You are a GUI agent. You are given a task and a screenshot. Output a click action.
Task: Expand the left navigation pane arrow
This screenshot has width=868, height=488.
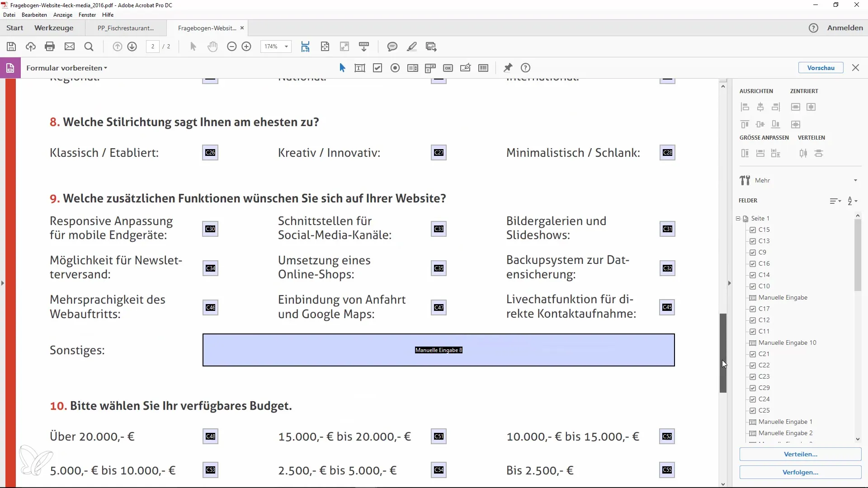[x=3, y=283]
